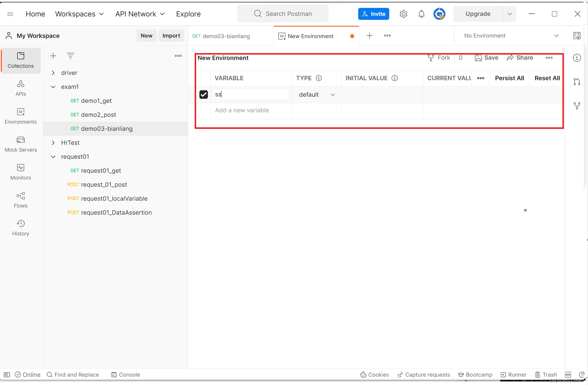Collapse the exam1 collection

53,87
